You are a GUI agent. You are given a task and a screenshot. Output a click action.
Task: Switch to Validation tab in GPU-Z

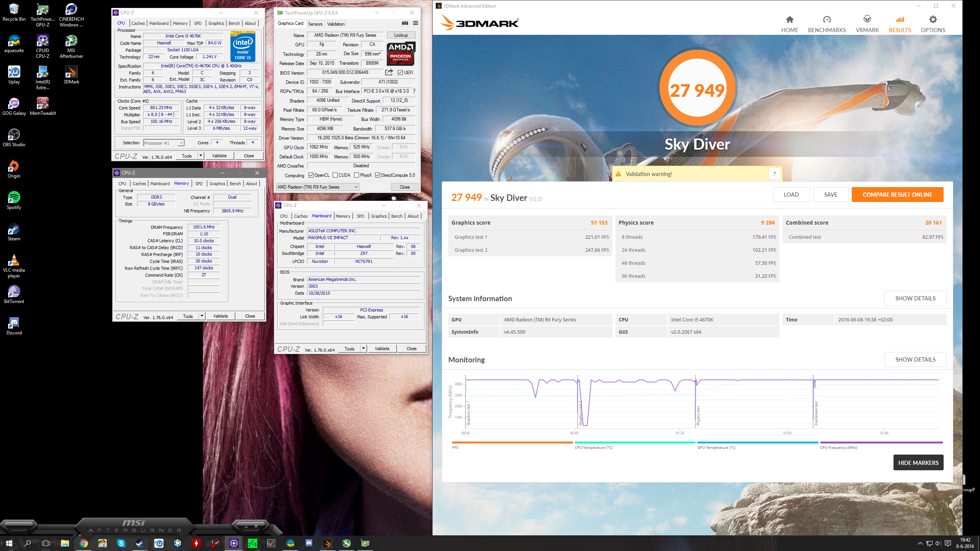click(336, 24)
